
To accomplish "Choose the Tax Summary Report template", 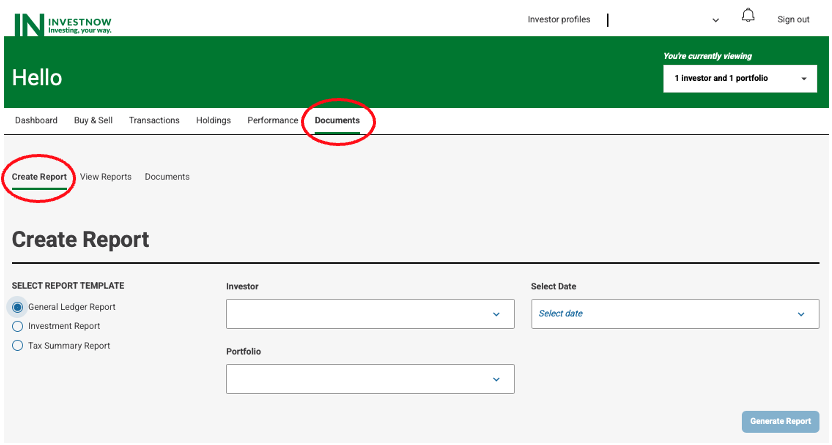I will [18, 346].
